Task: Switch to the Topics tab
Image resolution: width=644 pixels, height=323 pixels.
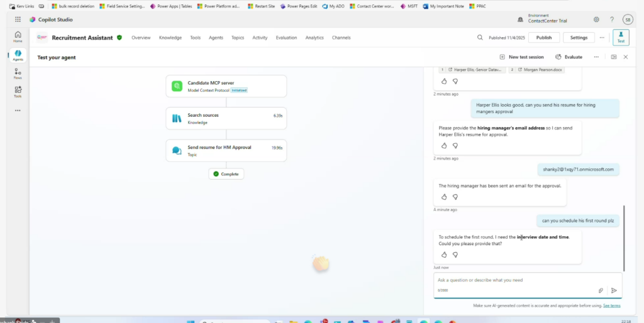Action: pos(238,37)
